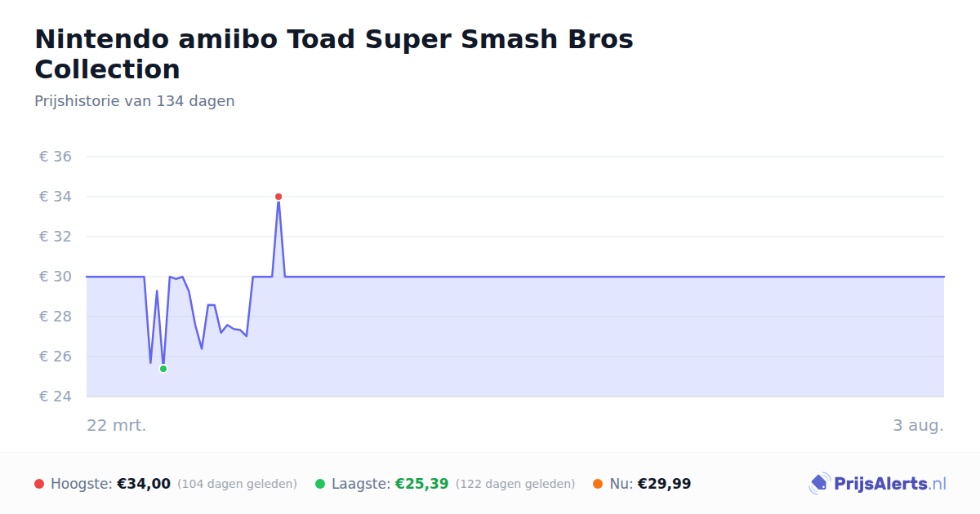Click the € 30 axis label
Viewport: 980px width, 514px height.
[x=56, y=277]
